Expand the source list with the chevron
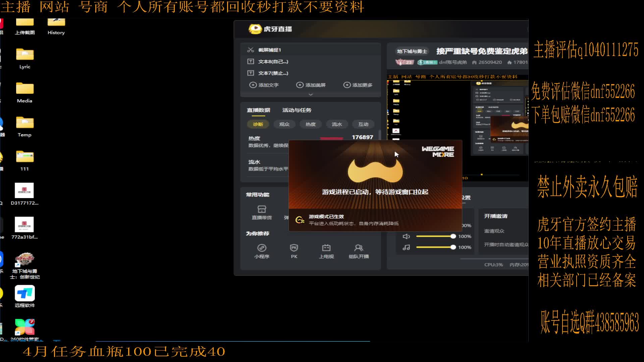Image resolution: width=644 pixels, height=362 pixels. [311, 95]
